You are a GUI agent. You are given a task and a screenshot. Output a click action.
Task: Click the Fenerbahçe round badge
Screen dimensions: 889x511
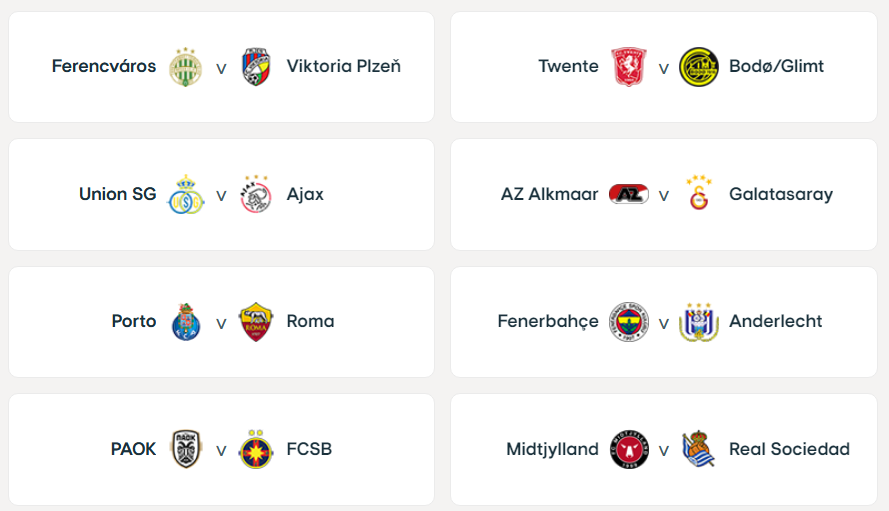click(628, 322)
